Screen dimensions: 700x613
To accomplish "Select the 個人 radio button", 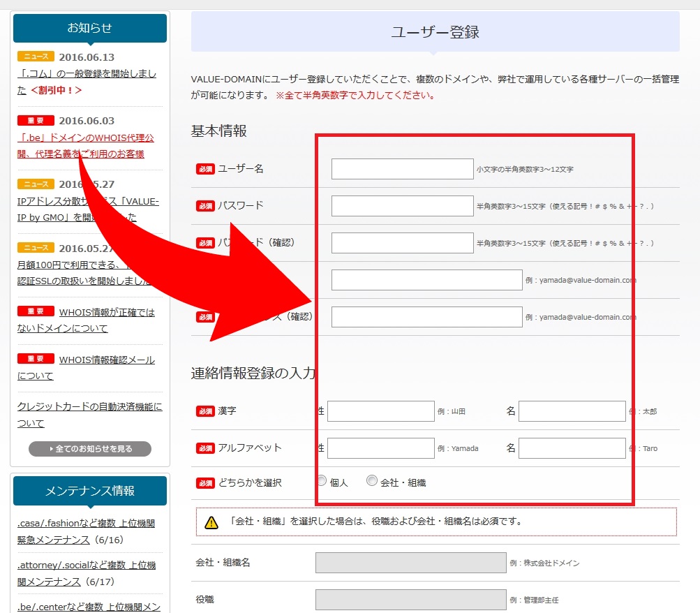I will (x=322, y=480).
